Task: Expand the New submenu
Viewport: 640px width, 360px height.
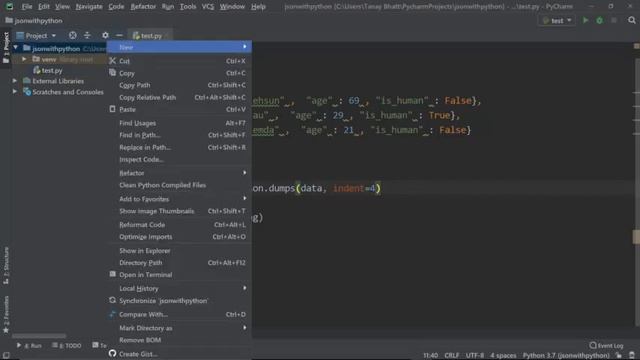Action: (x=179, y=47)
